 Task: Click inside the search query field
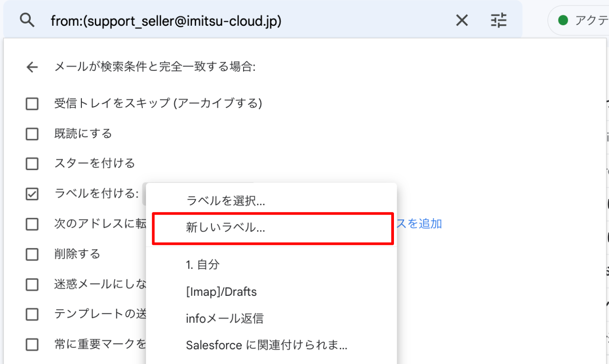click(248, 20)
